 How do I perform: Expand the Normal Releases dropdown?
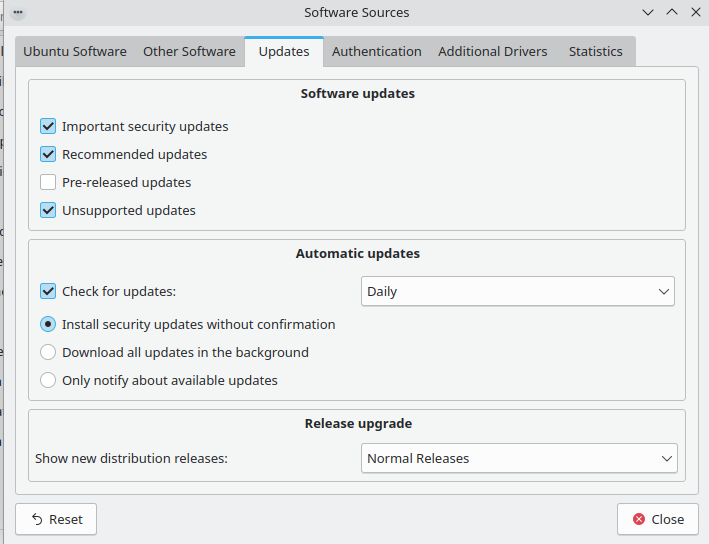click(519, 458)
